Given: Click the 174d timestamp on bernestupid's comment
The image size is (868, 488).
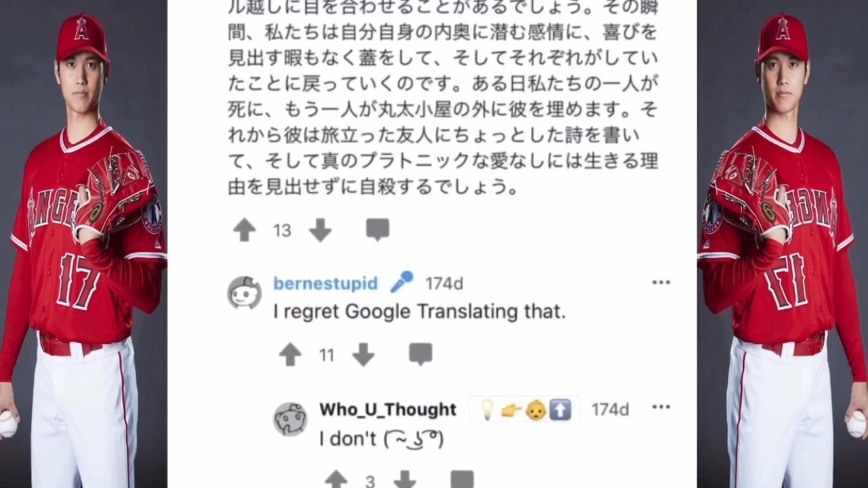Looking at the screenshot, I should pos(444,283).
